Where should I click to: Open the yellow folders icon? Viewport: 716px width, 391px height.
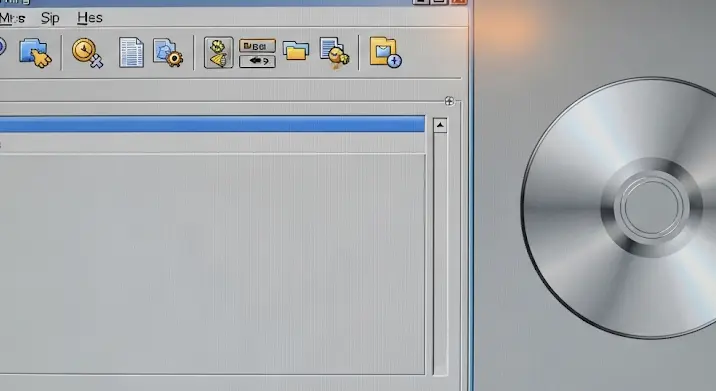click(x=296, y=50)
